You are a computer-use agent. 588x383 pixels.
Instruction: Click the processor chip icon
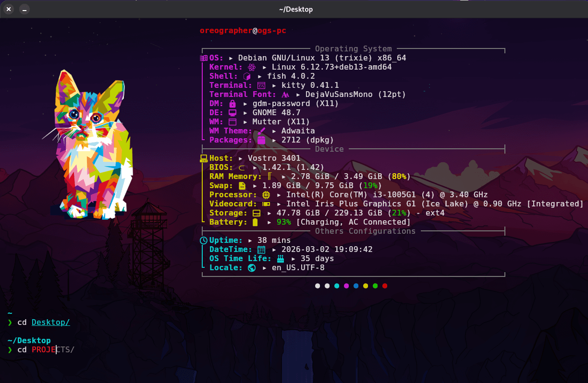(x=266, y=195)
